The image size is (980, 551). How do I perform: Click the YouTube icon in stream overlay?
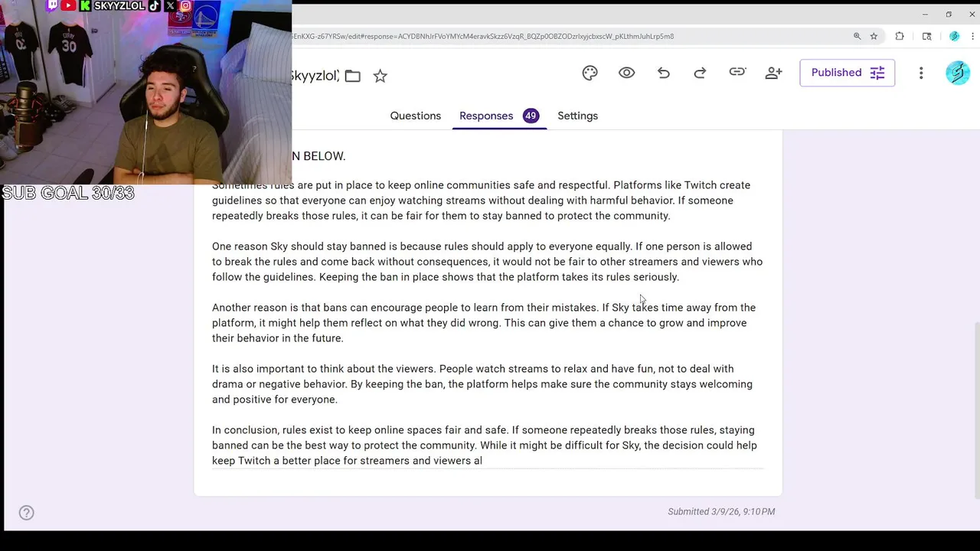68,5
